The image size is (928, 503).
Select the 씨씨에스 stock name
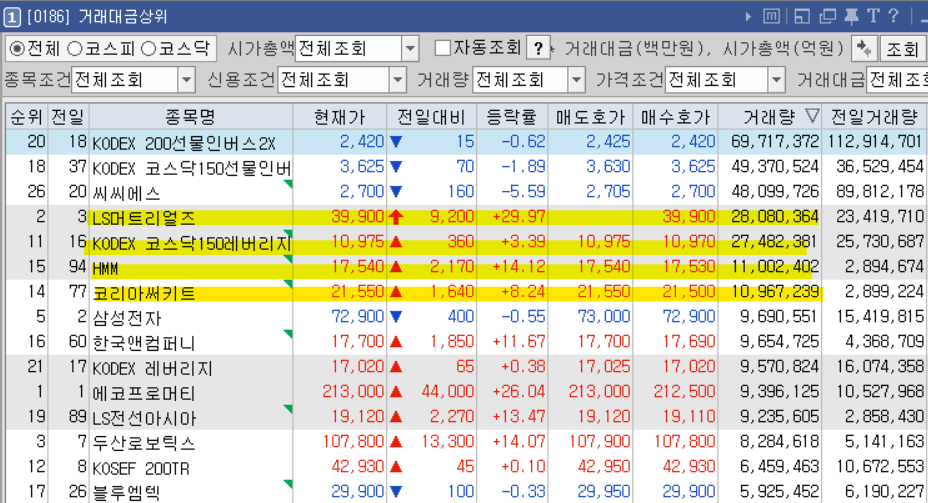(x=126, y=193)
